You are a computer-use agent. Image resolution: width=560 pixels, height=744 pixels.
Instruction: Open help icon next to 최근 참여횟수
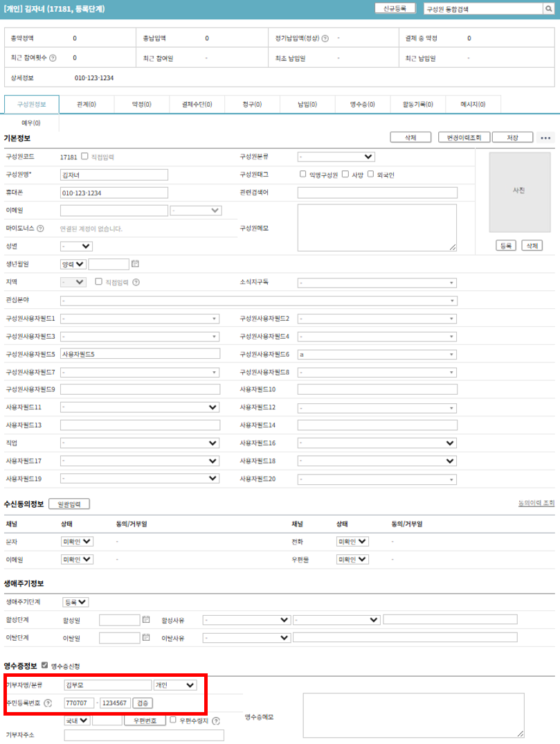pyautogui.click(x=53, y=58)
